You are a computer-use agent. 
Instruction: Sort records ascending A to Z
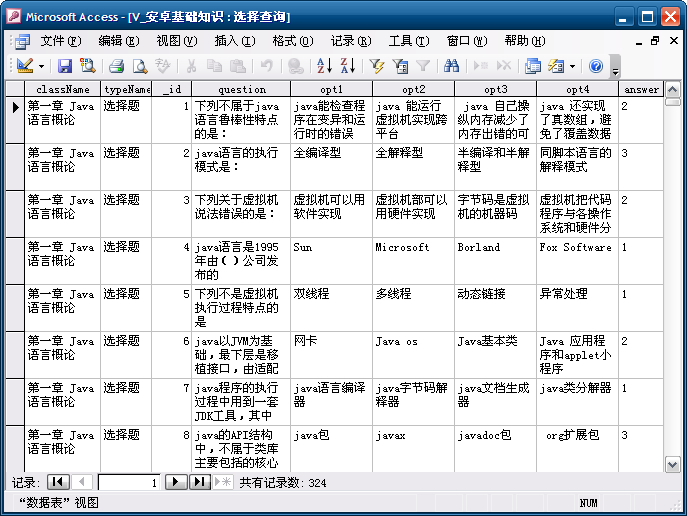324,66
